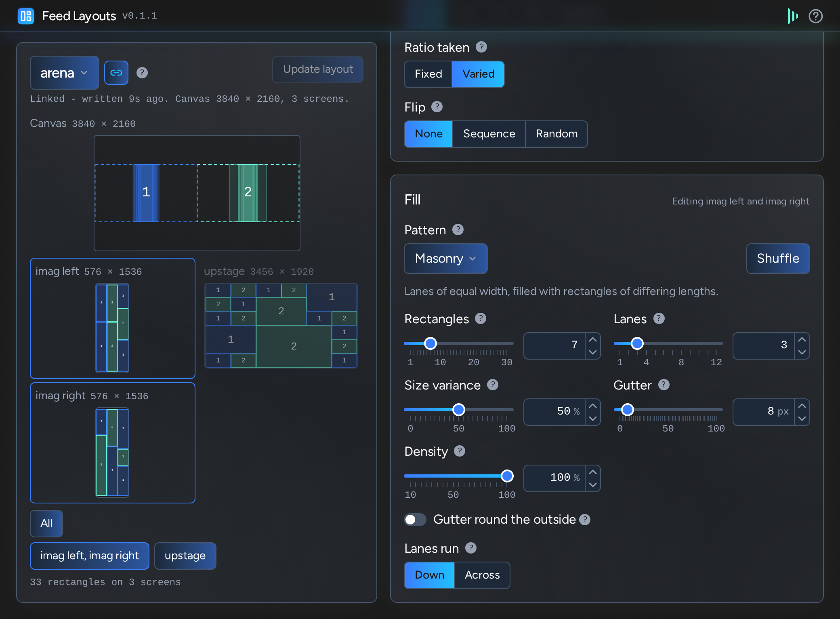Toggle Gutter round the outside switch
840x619 pixels.
click(415, 520)
